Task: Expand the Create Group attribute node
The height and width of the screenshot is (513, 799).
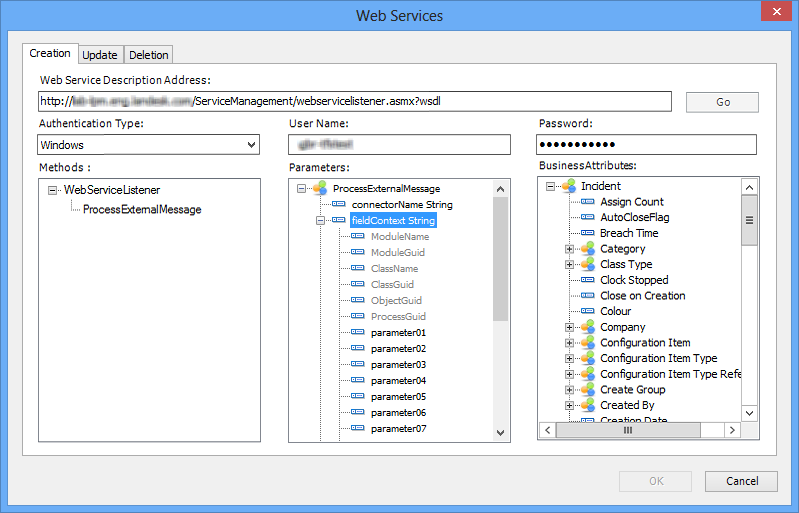Action: (570, 390)
